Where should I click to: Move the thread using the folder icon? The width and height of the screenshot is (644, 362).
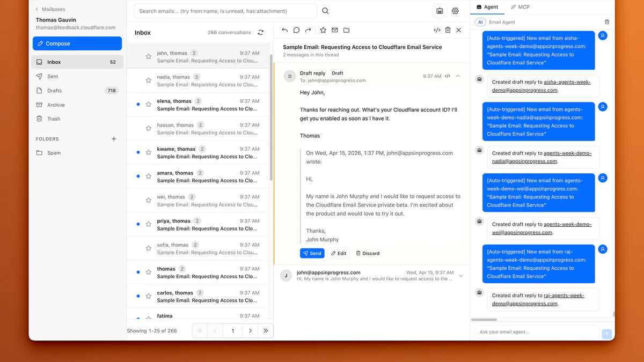point(346,30)
